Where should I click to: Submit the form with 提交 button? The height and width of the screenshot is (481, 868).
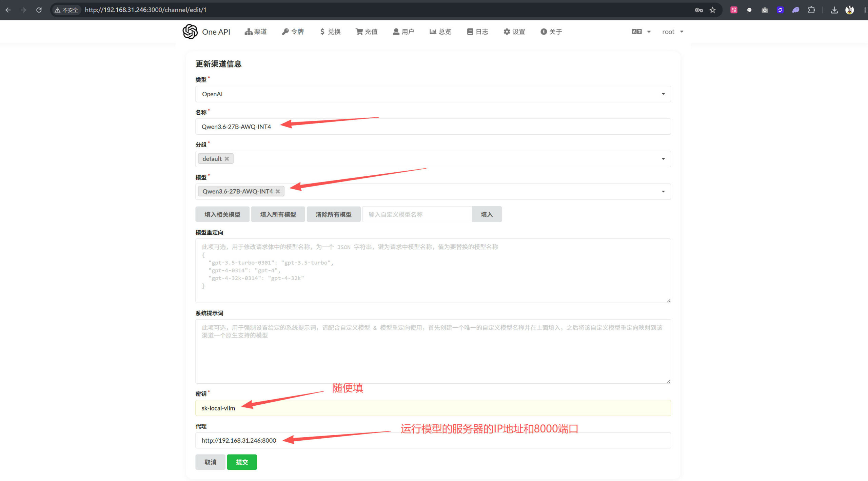[x=242, y=462]
